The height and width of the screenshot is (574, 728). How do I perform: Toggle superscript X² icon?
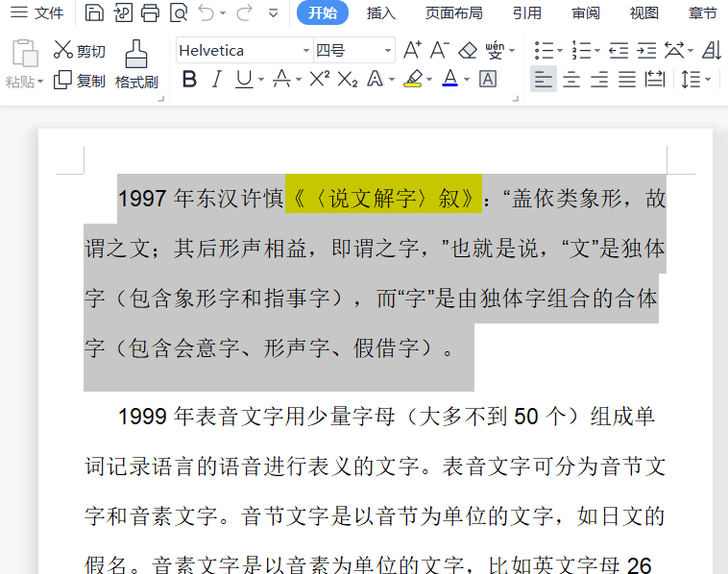(x=320, y=80)
